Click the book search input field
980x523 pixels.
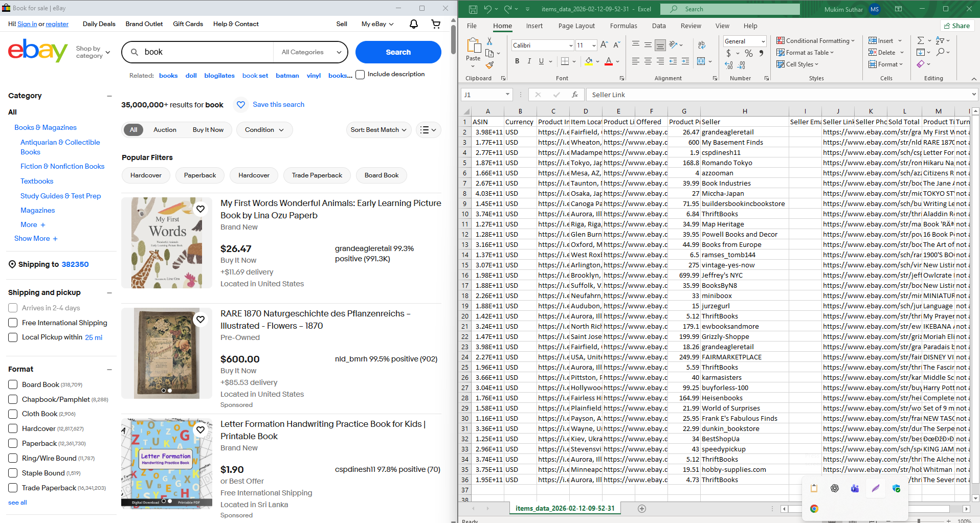tap(205, 52)
